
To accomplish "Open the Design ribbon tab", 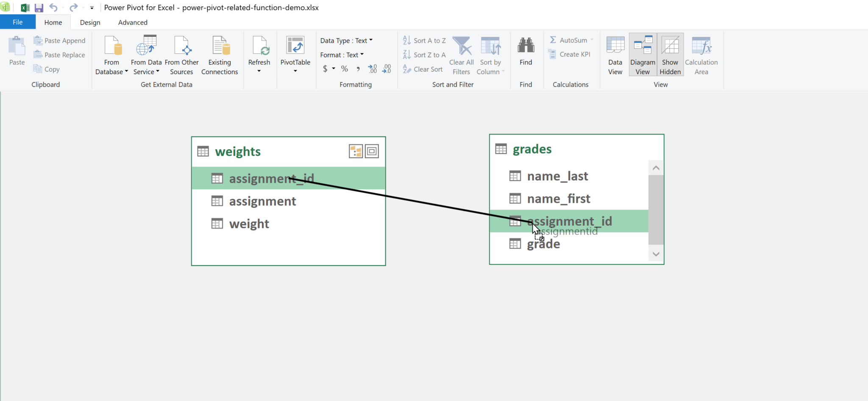I will [90, 22].
